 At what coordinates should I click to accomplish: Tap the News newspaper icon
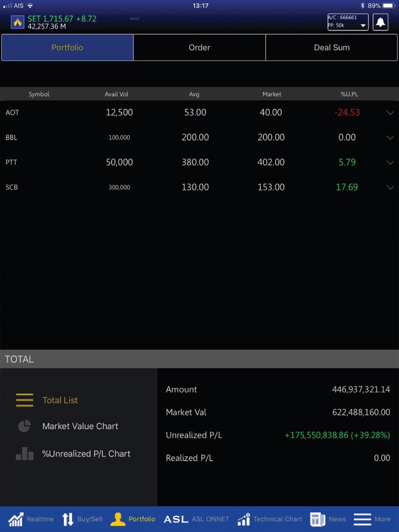click(x=318, y=519)
